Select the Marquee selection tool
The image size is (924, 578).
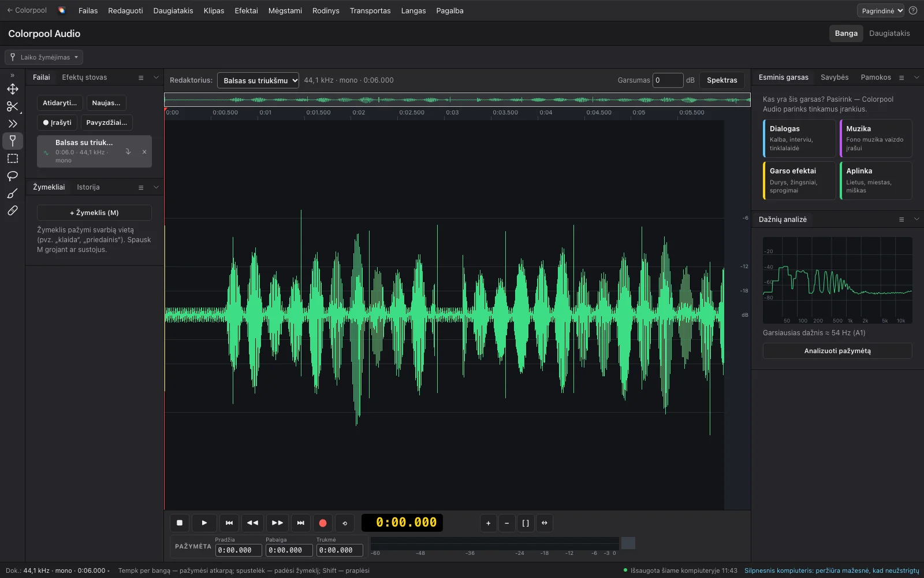tap(13, 158)
